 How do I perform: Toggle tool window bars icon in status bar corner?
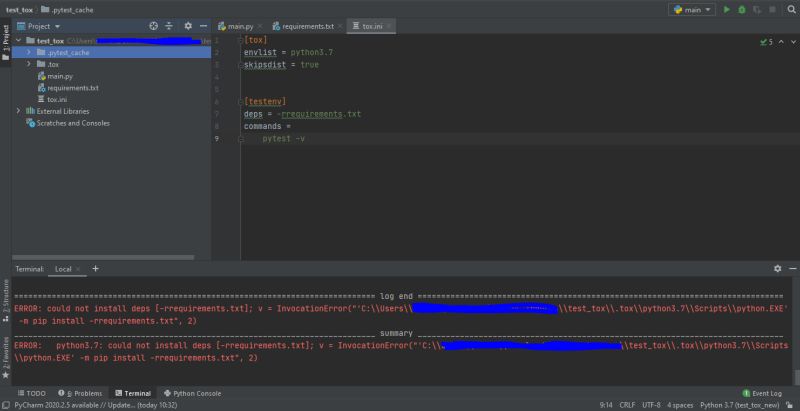click(5, 405)
